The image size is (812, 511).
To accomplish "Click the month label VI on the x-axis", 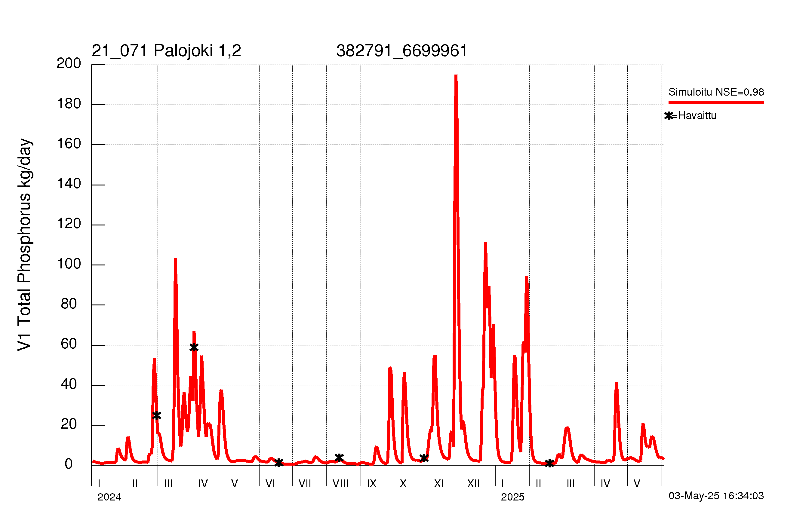I will pyautogui.click(x=270, y=484).
